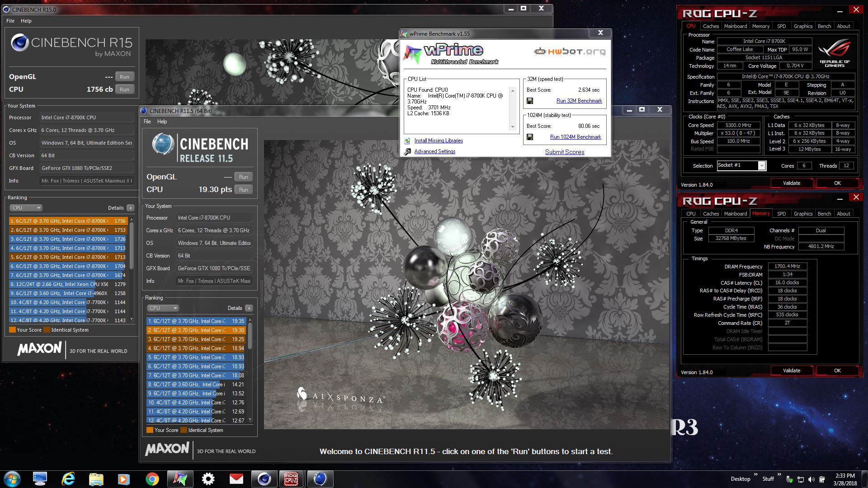868x488 pixels.
Task: Switch to SPD tab in lower CPU-Z
Action: coord(781,214)
